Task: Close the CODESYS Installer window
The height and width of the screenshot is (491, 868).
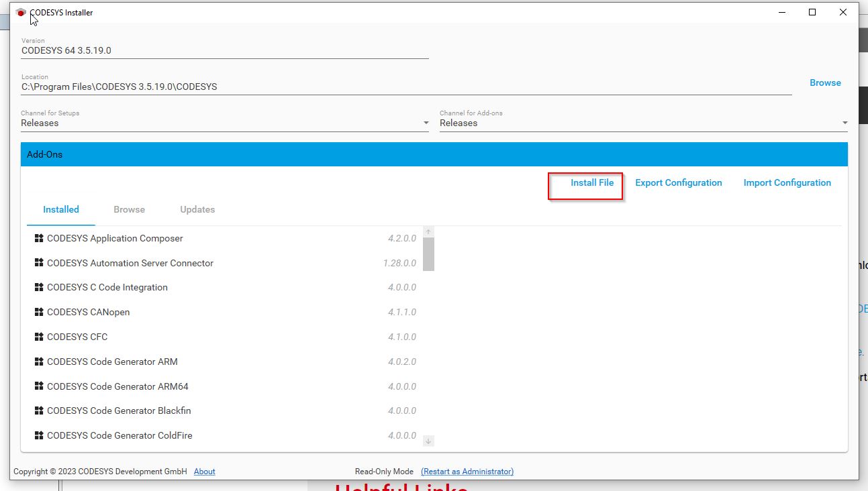Action: coord(843,12)
